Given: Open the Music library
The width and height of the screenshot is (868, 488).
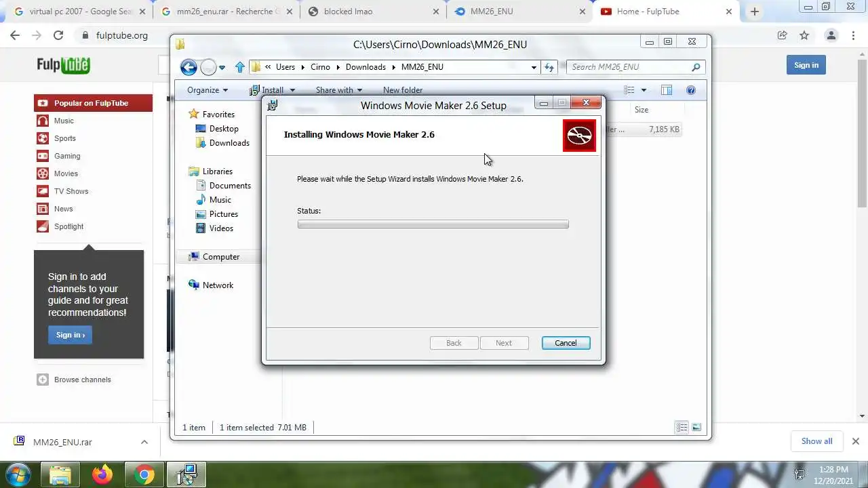Looking at the screenshot, I should click(x=220, y=200).
